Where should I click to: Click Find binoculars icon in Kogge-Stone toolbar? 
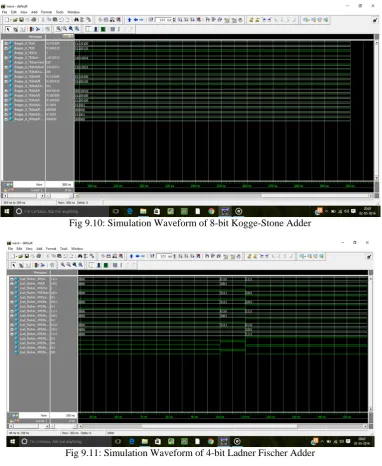pos(76,20)
